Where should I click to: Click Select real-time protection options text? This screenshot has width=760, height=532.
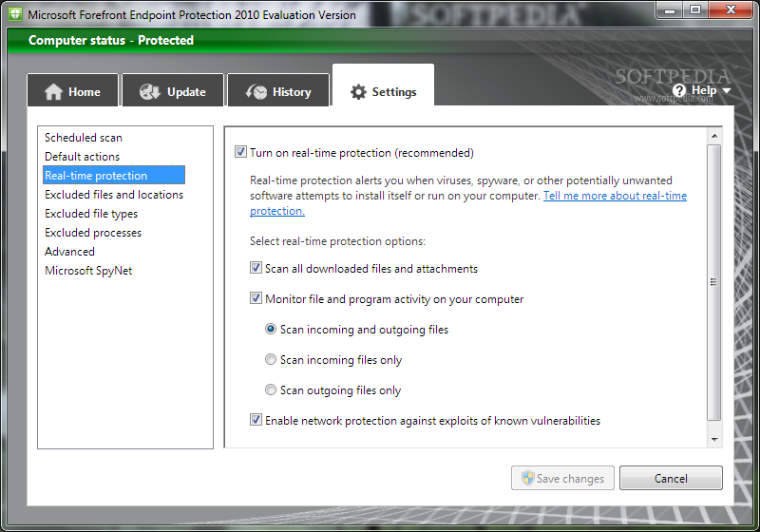tap(337, 241)
